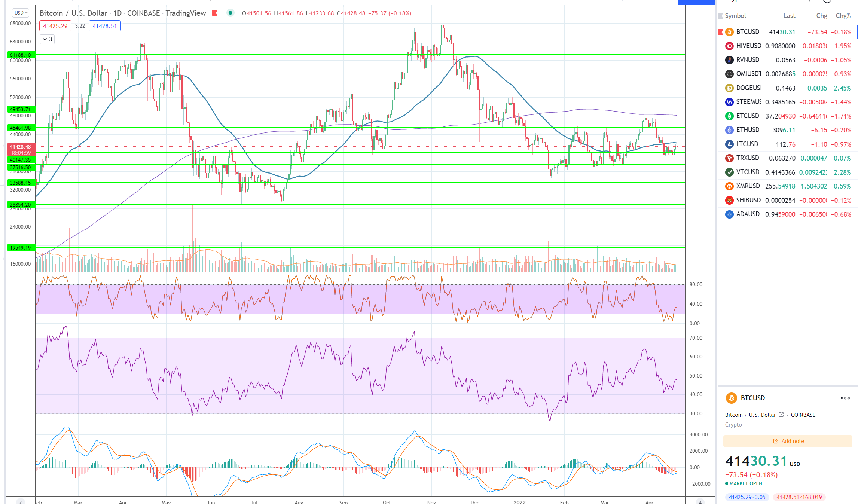Click the 28854.20 green price level label
Viewport: 858px width, 504px height.
click(x=21, y=205)
